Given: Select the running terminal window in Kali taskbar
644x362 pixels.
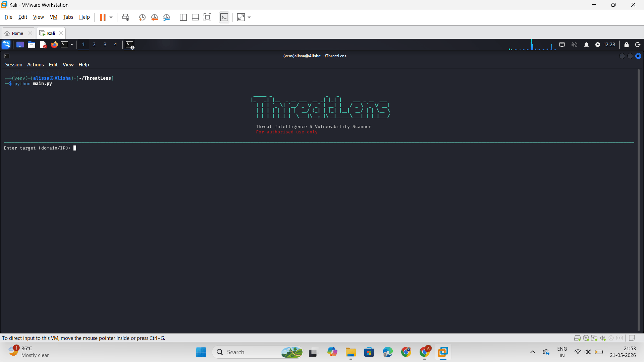Looking at the screenshot, I should (130, 45).
